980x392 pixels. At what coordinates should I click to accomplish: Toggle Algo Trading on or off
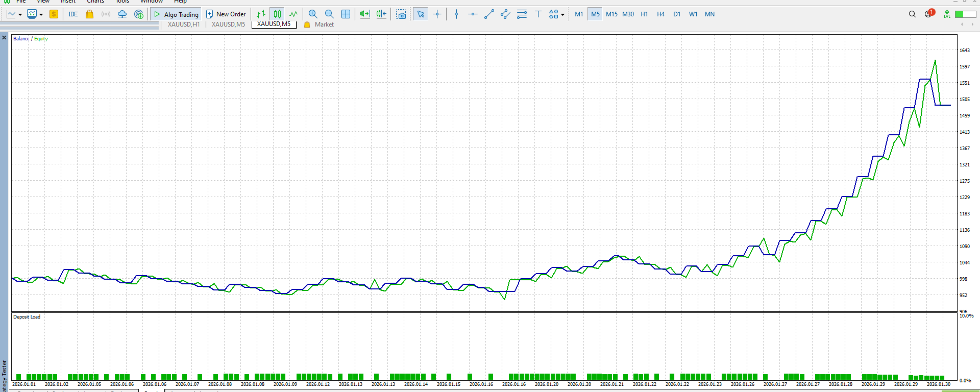click(x=176, y=14)
